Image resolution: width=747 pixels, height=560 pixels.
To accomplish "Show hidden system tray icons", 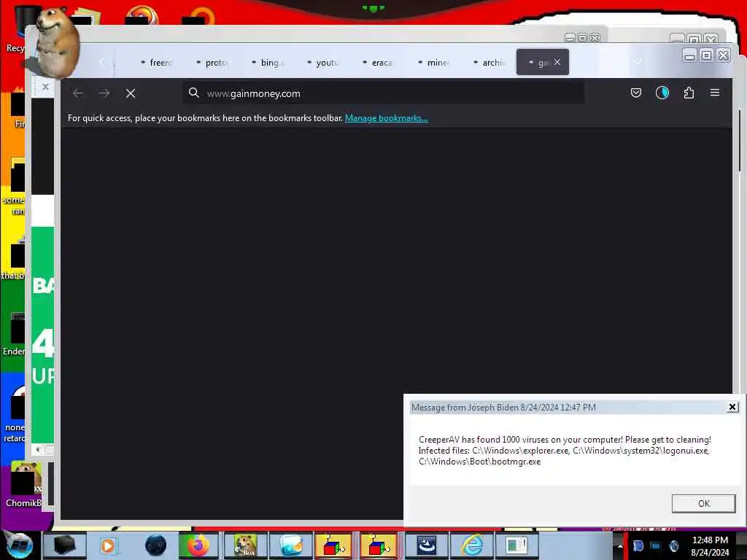I will coord(619,545).
